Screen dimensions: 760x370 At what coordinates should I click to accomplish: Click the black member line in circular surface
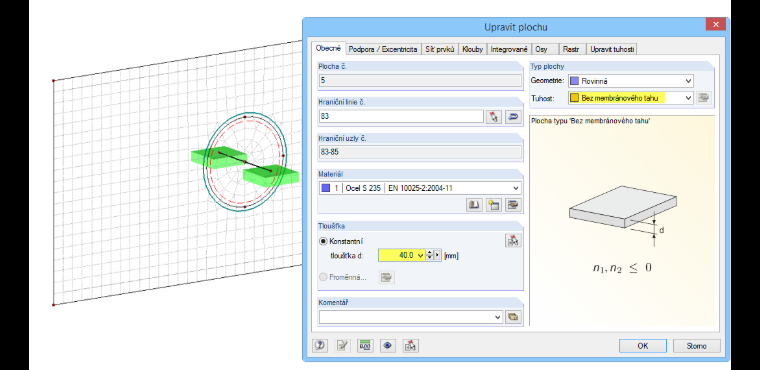coord(244,161)
